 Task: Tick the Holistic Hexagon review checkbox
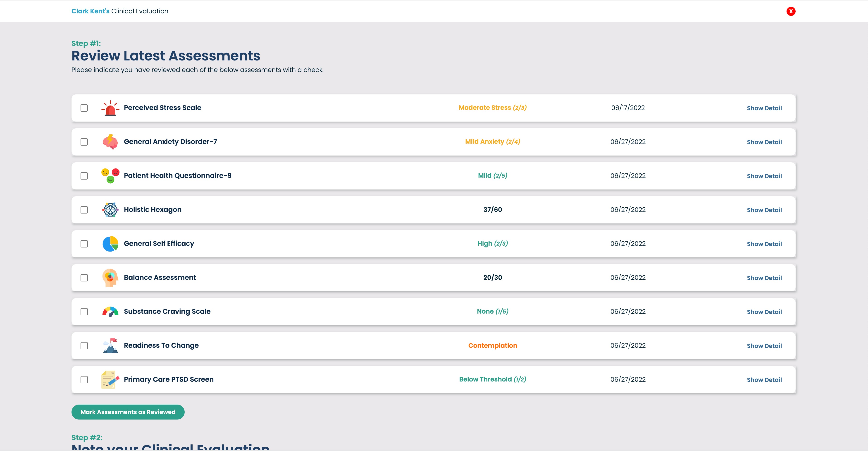point(84,210)
